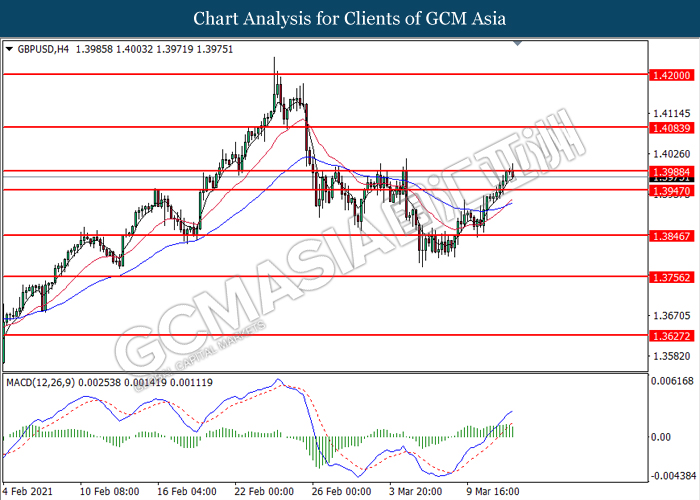
Task: Click the GBPUSD,H4 symbol title text
Action: (x=43, y=49)
